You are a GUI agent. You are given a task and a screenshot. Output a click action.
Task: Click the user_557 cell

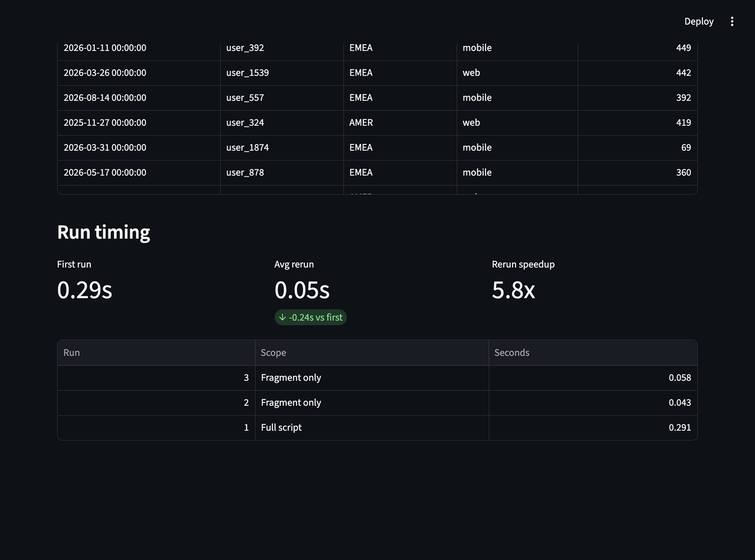coord(282,97)
